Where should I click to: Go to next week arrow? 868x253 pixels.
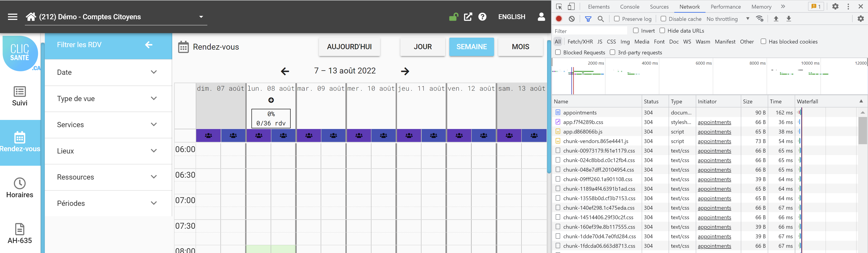point(405,71)
